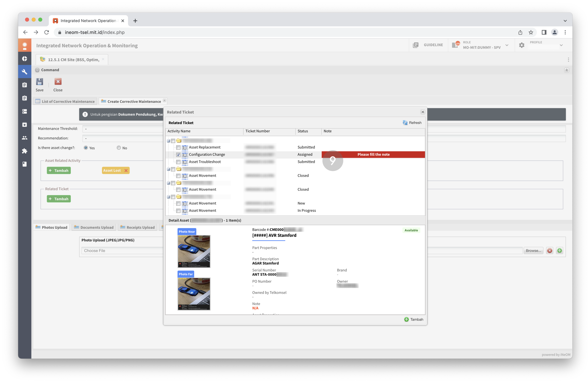Viewport: 588px width, 383px height.
Task: Open the second clipboard sidebar icon
Action: 24,98
